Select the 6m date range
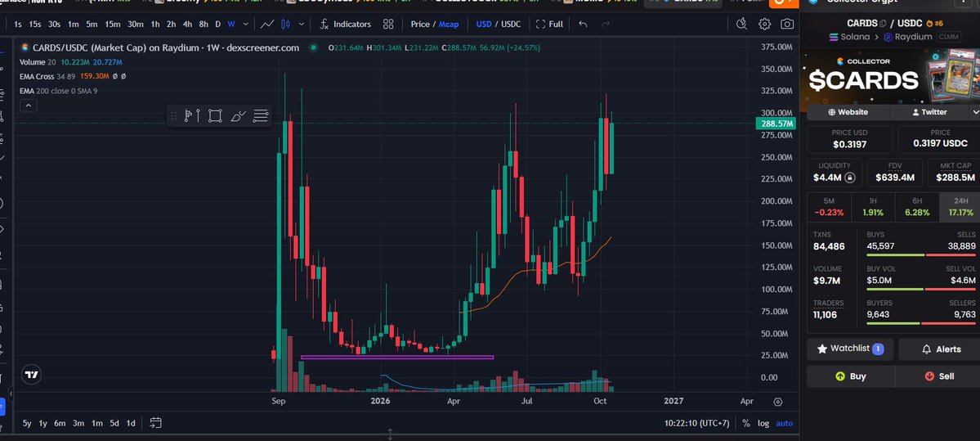Image resolution: width=980 pixels, height=441 pixels. [60, 424]
